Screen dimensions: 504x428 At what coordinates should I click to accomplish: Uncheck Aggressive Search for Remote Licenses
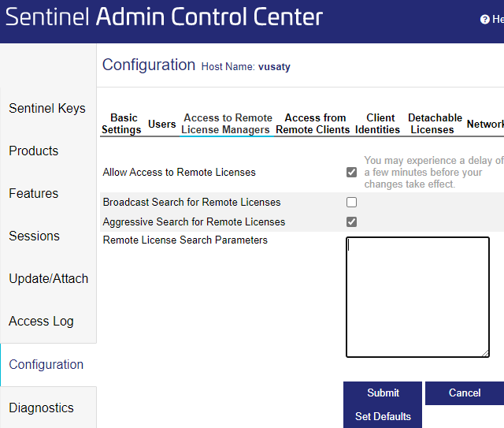tap(351, 221)
